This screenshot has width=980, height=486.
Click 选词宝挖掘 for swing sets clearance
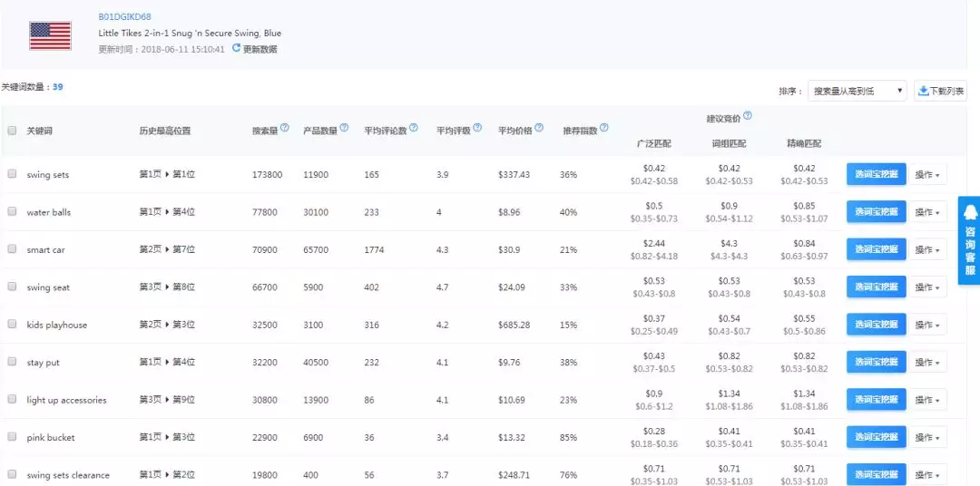pos(877,474)
